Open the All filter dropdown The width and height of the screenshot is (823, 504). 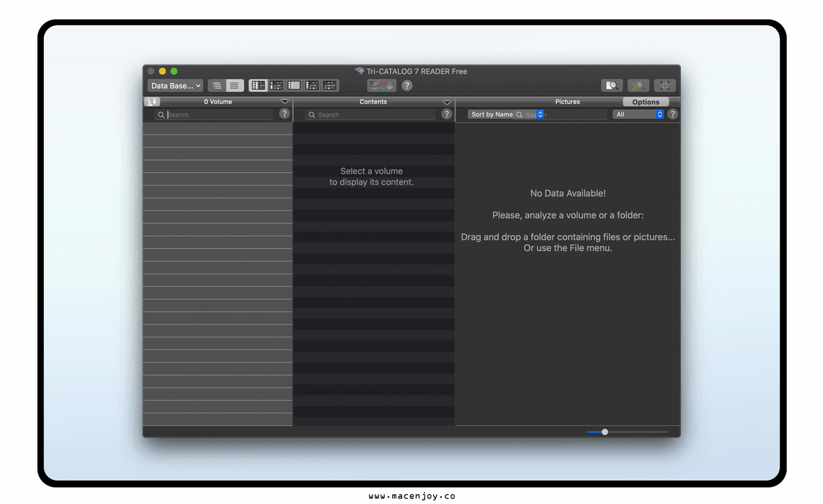(x=639, y=115)
